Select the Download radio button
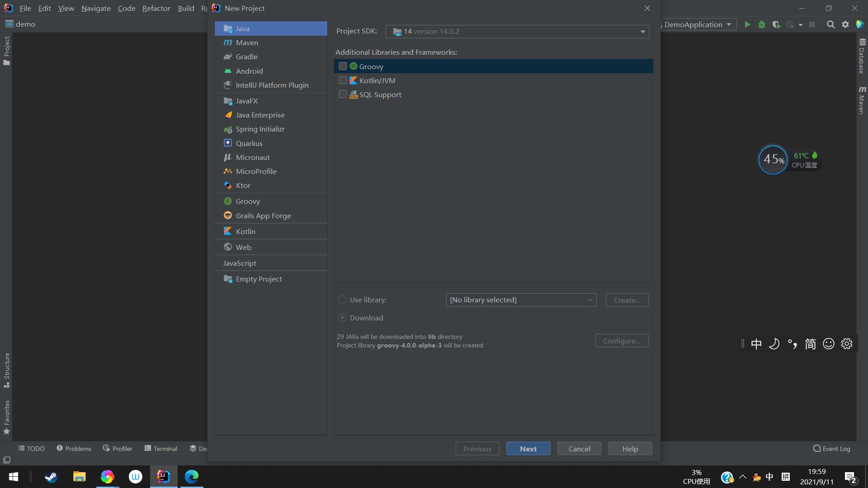Image resolution: width=868 pixels, height=488 pixels. coord(342,318)
